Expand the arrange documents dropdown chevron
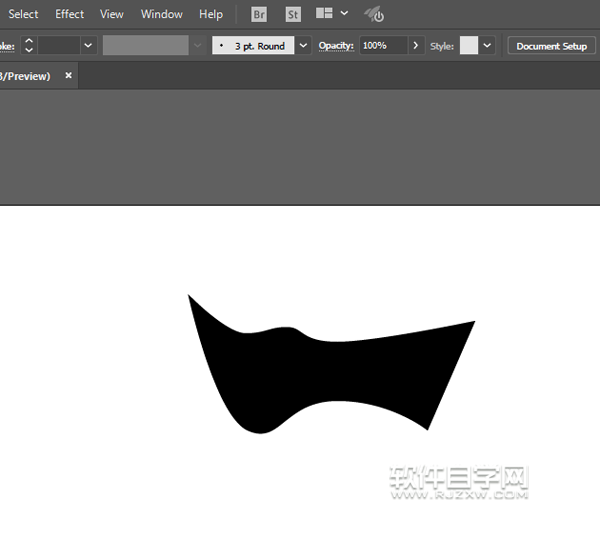Image resolution: width=600 pixels, height=539 pixels. [x=344, y=14]
